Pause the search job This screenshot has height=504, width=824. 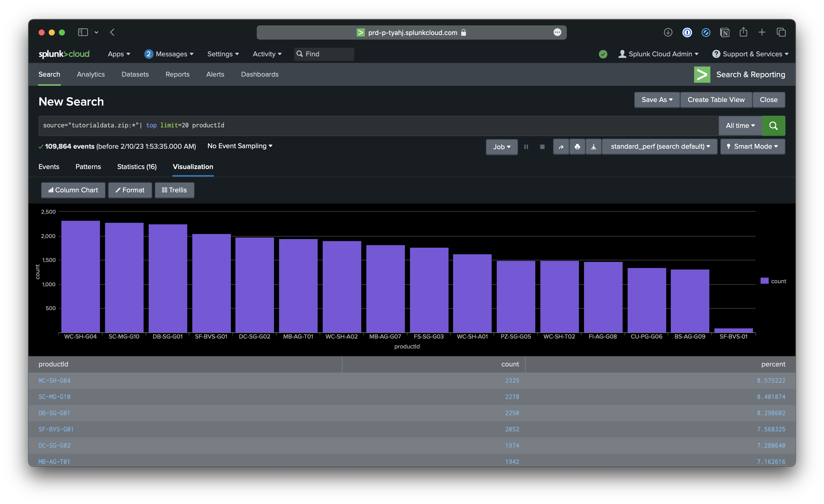click(526, 147)
